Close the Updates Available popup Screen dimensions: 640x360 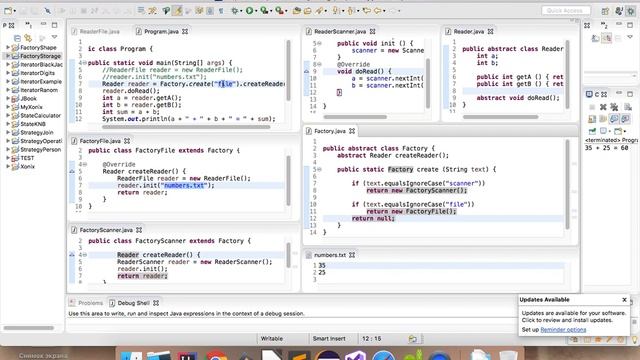(x=624, y=300)
